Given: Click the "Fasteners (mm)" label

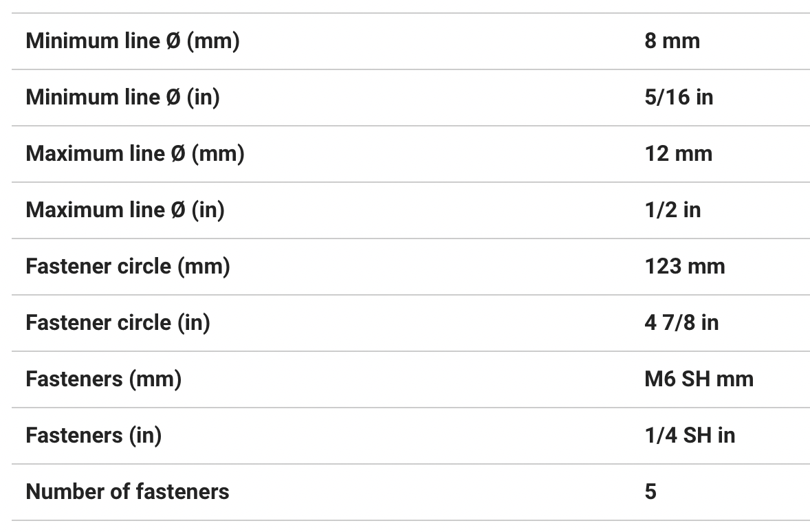Looking at the screenshot, I should click(103, 379).
